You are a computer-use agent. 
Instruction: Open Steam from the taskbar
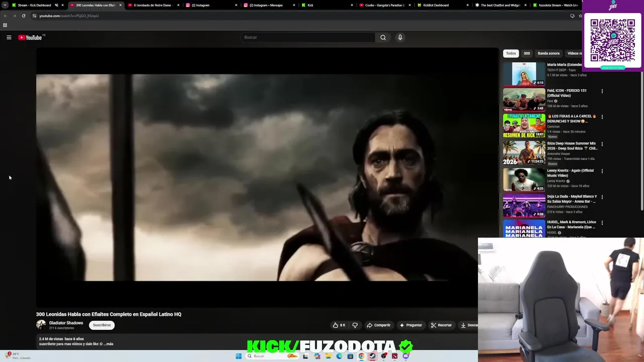(372, 356)
